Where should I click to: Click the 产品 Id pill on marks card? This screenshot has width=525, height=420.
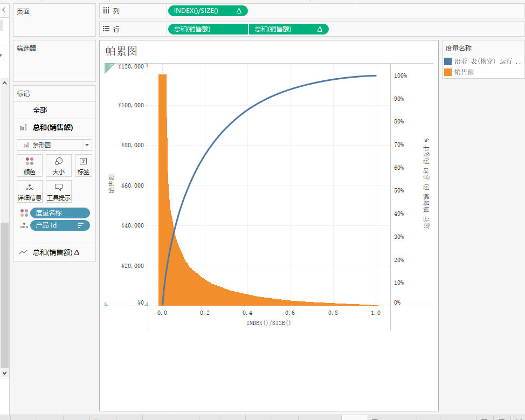pyautogui.click(x=60, y=225)
